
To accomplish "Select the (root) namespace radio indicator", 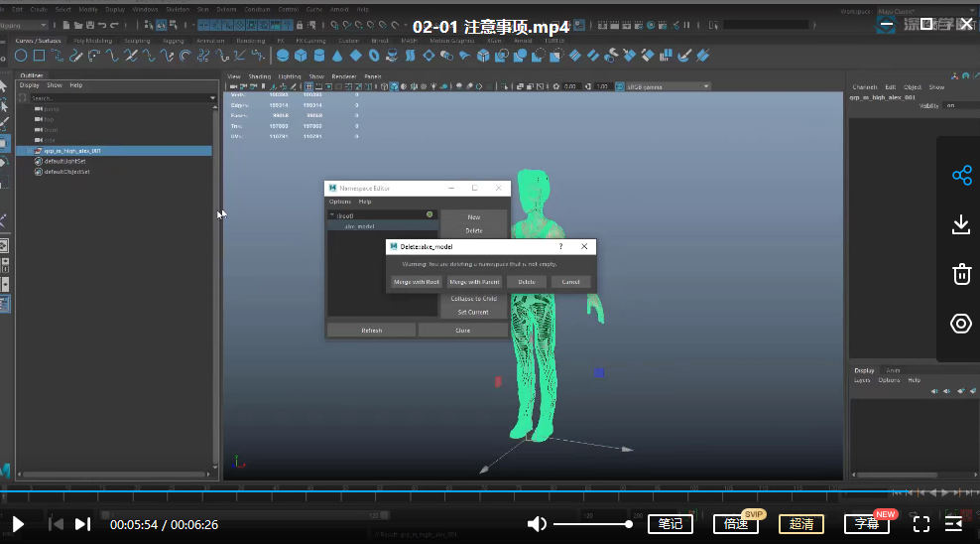I will point(429,214).
